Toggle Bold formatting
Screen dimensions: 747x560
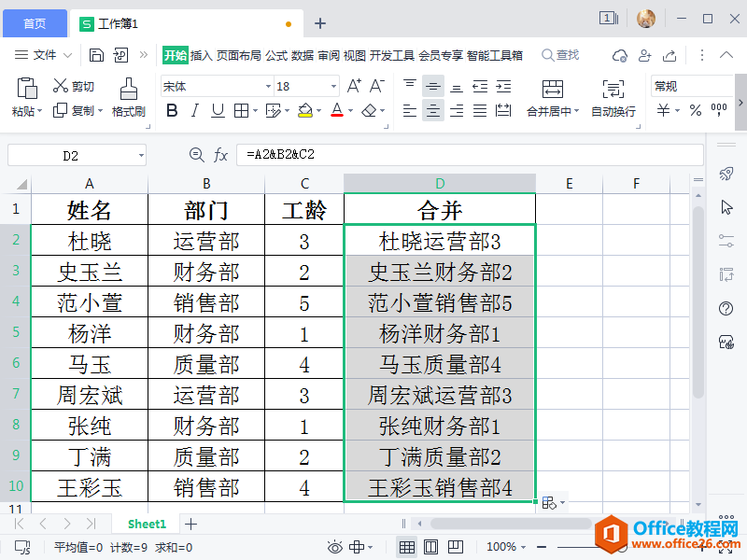171,111
